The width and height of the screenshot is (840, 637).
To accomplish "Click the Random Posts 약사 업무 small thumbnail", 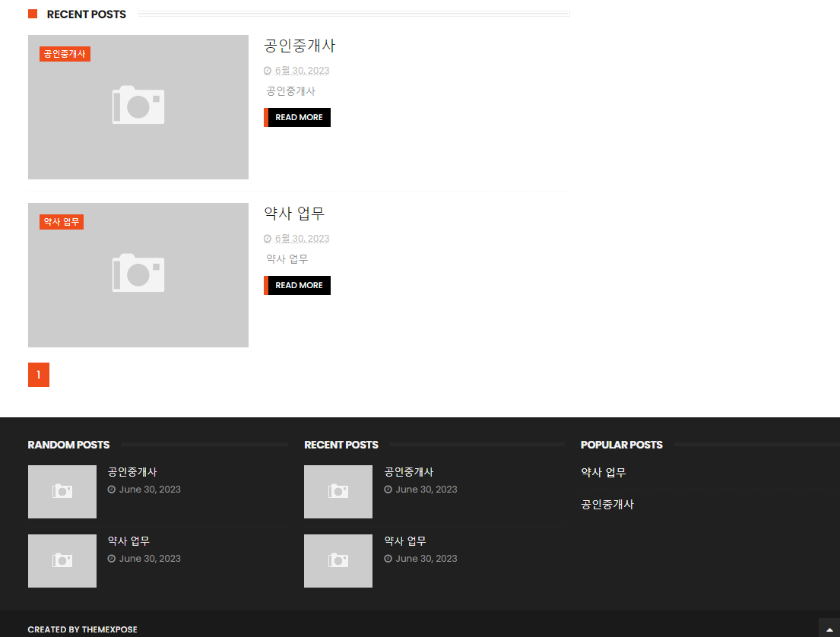I will tap(62, 561).
